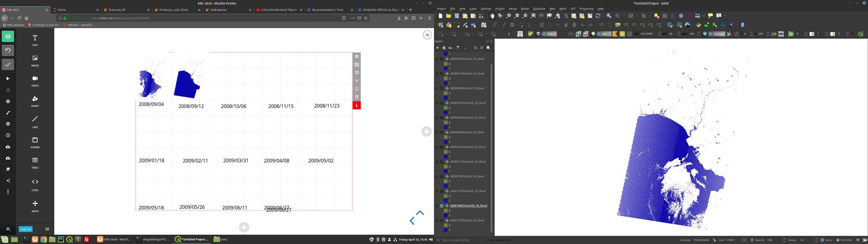Screen dimensions: 868x244
Task: Open the Processing Toolbox gear icon in QGIS
Action: [x=681, y=16]
